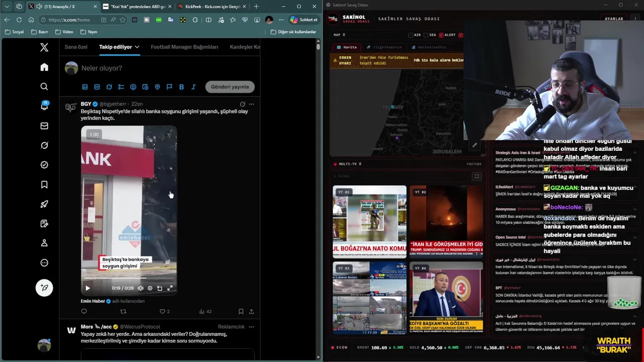This screenshot has height=362, width=644.
Task: Open the Video bookmarks folder
Action: pos(64,32)
